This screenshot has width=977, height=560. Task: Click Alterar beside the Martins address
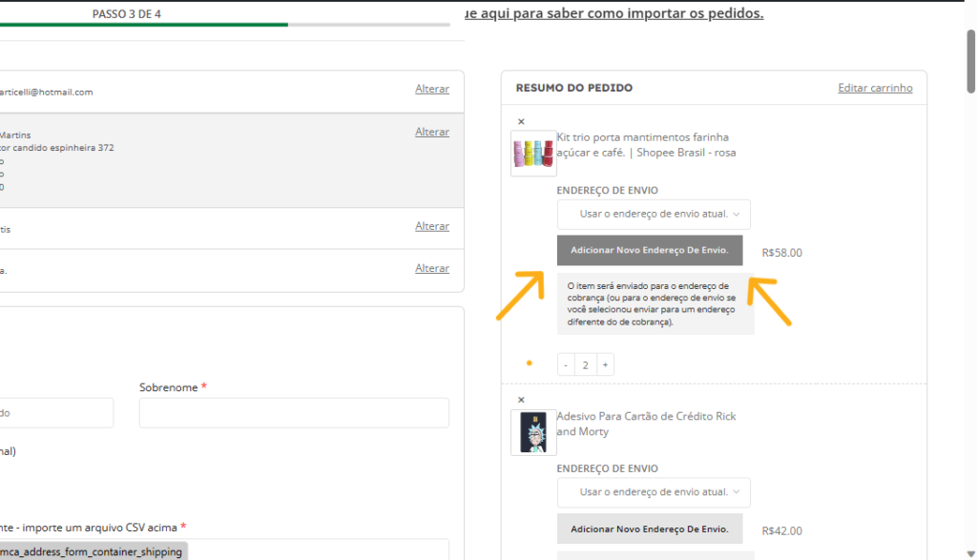pos(432,132)
